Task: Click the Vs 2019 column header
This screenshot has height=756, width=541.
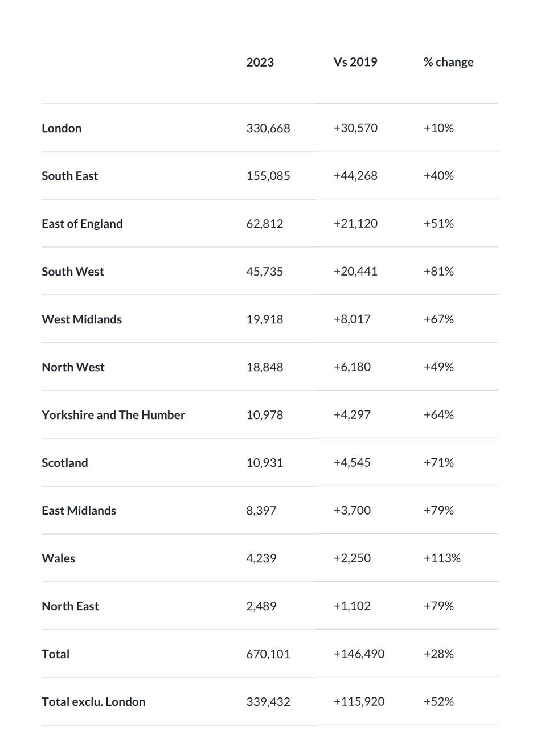Action: [355, 62]
